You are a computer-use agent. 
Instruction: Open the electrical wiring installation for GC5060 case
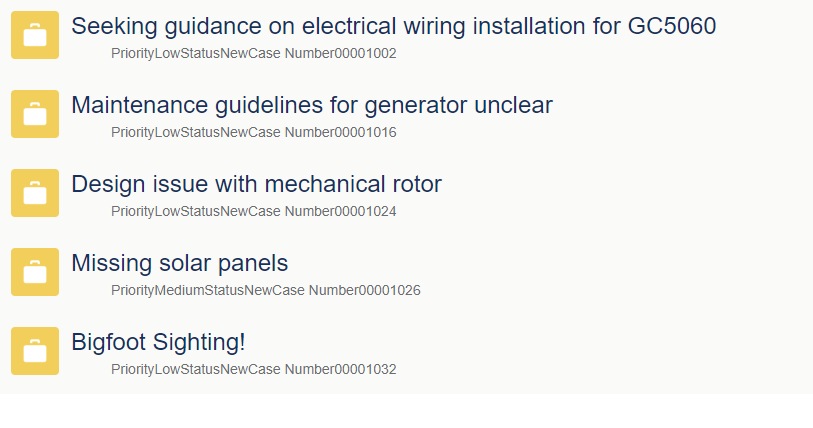click(x=393, y=26)
